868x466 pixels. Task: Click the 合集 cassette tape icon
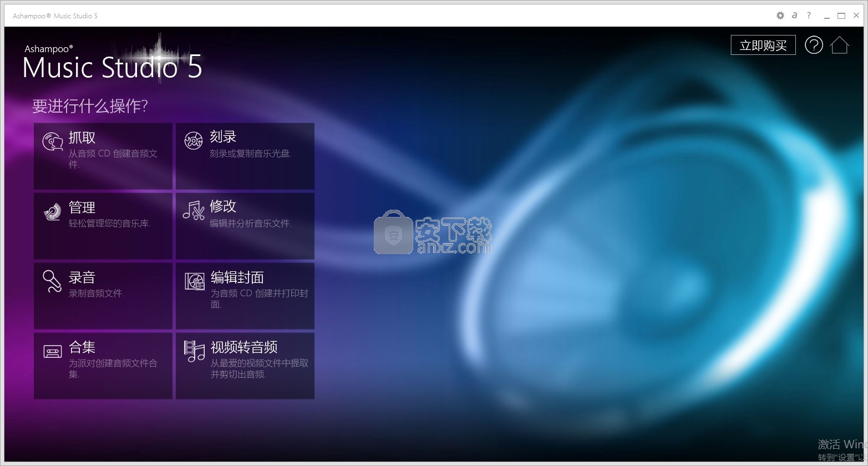point(53,351)
